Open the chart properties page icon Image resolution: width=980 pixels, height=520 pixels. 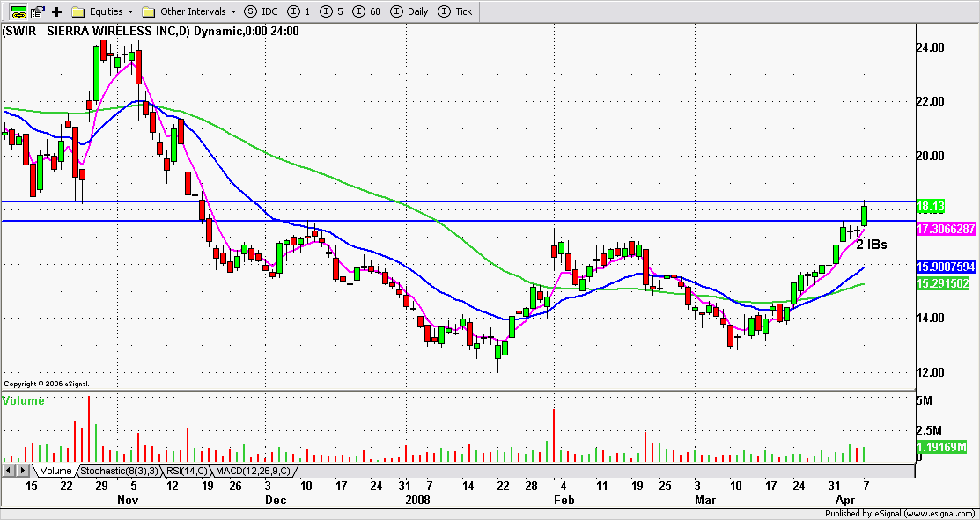(38, 11)
